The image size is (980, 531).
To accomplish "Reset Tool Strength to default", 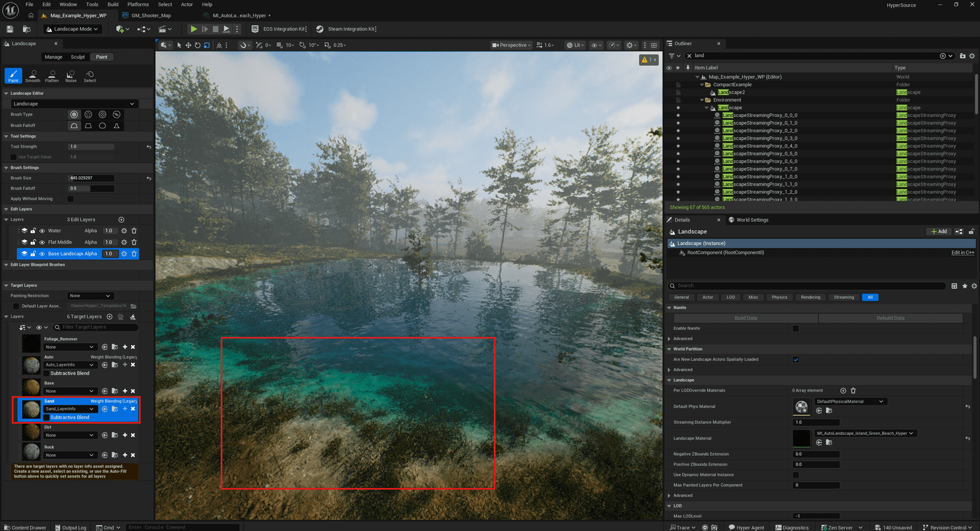I will [x=149, y=146].
